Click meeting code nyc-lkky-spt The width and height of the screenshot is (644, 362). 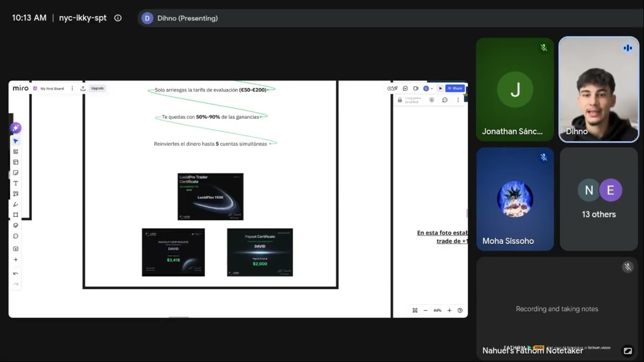pyautogui.click(x=83, y=18)
